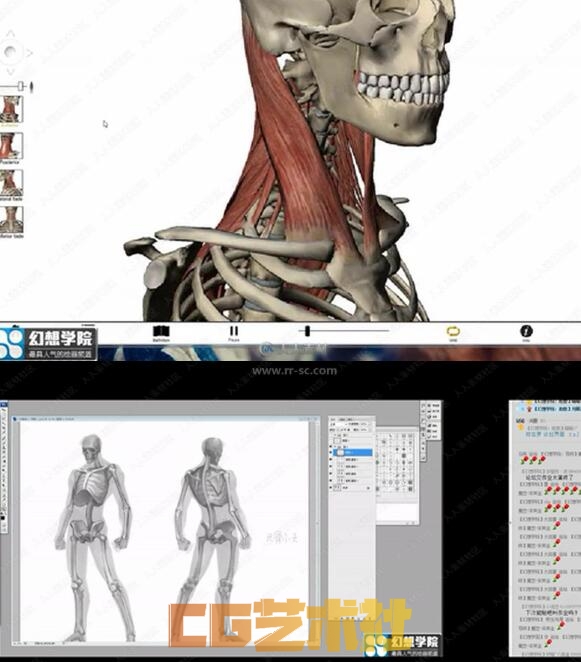
Task: Click the yellow loop icon
Action: click(x=453, y=331)
